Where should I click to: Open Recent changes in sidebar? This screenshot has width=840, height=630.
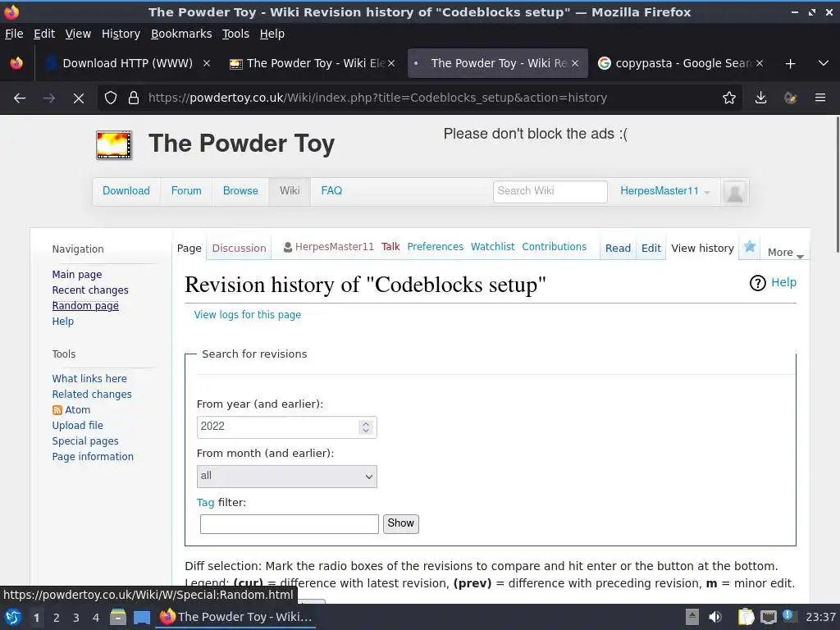(90, 290)
